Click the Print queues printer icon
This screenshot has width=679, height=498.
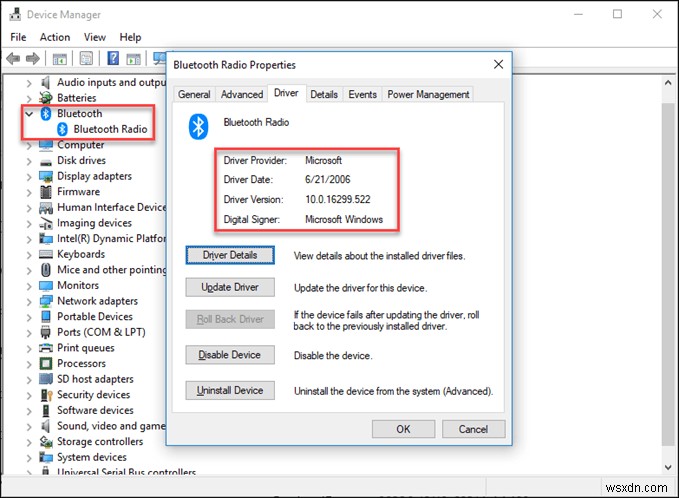[46, 348]
